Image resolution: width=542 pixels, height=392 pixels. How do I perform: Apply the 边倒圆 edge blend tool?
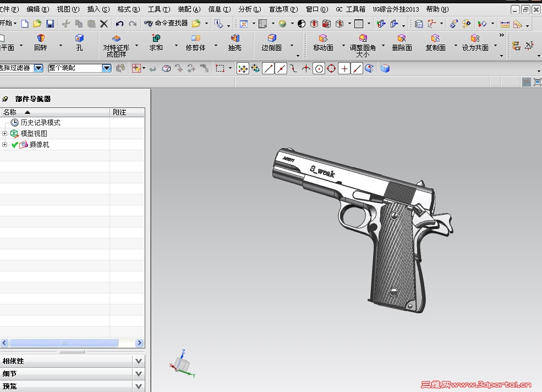(272, 43)
